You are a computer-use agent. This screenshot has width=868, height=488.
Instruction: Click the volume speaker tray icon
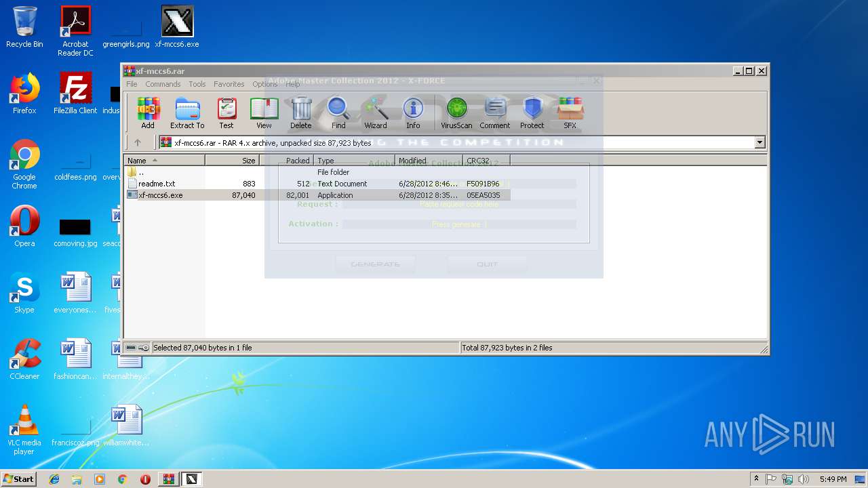[804, 479]
